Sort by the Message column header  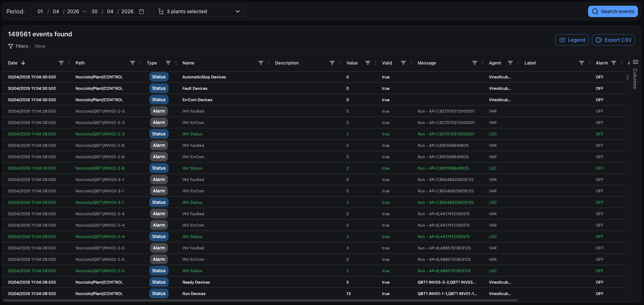coord(427,63)
